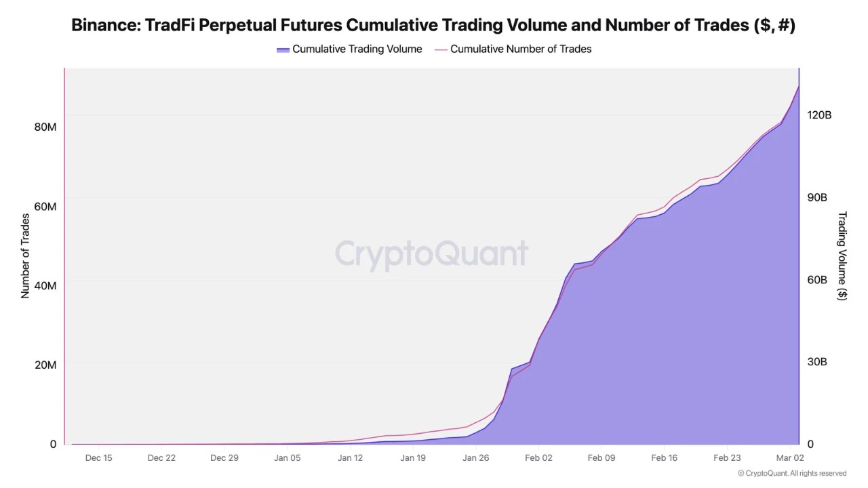Click the 80M left axis tick label

pyautogui.click(x=45, y=127)
